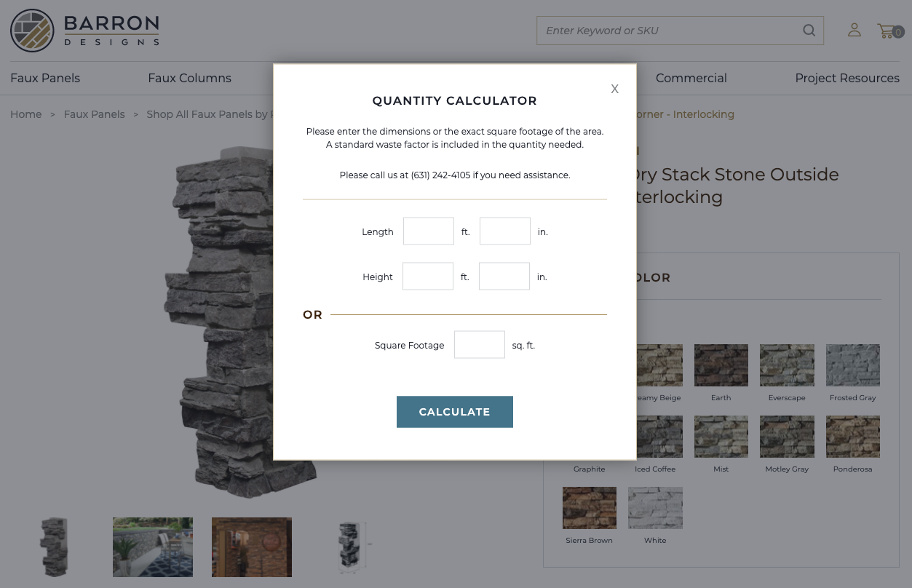Image resolution: width=912 pixels, height=588 pixels.
Task: Open the Faux Panels menu
Action: [45, 78]
